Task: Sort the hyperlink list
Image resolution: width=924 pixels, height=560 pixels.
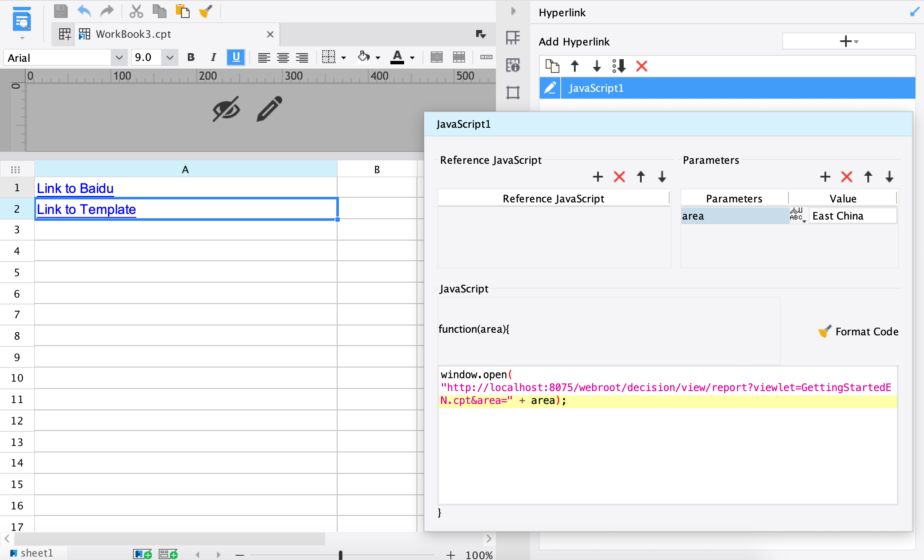Action: [x=619, y=66]
